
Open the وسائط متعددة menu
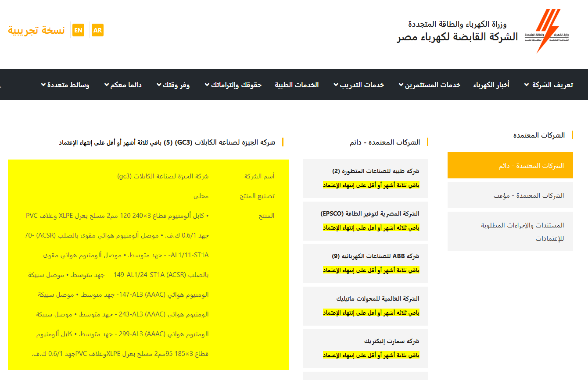[x=68, y=85]
